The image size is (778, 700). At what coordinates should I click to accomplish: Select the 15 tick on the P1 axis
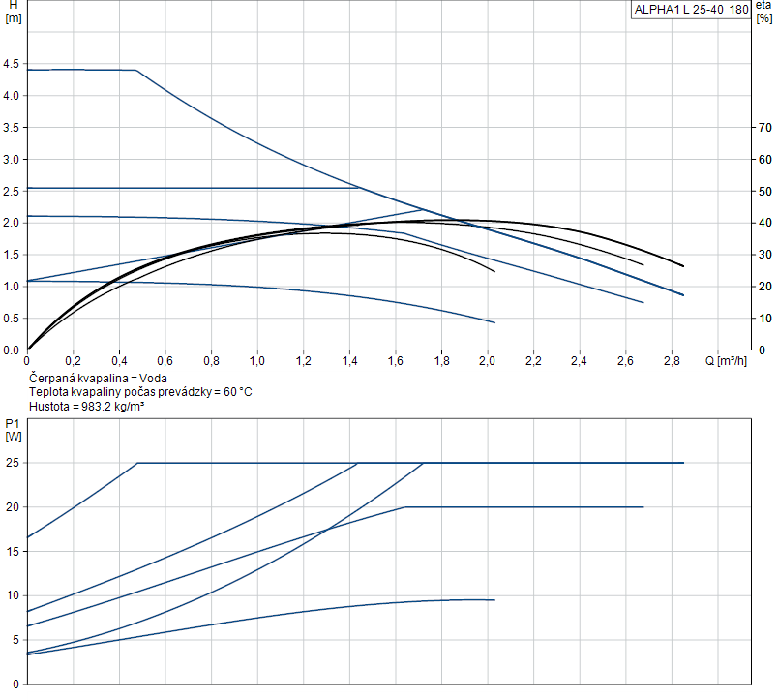pyautogui.click(x=13, y=551)
